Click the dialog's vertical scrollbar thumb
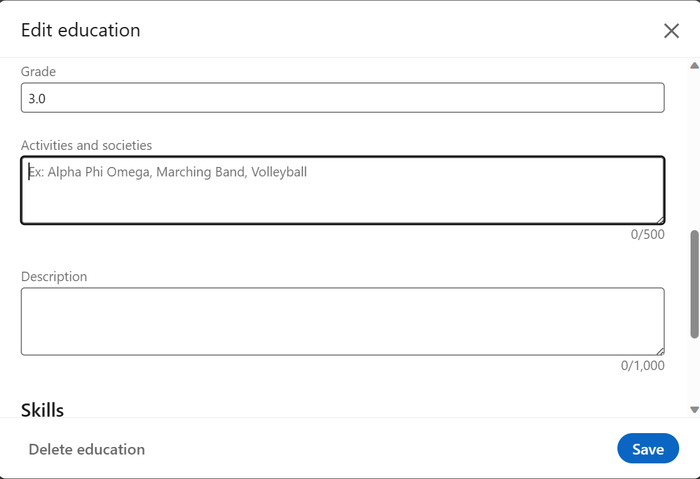This screenshot has width=700, height=479. click(x=694, y=284)
